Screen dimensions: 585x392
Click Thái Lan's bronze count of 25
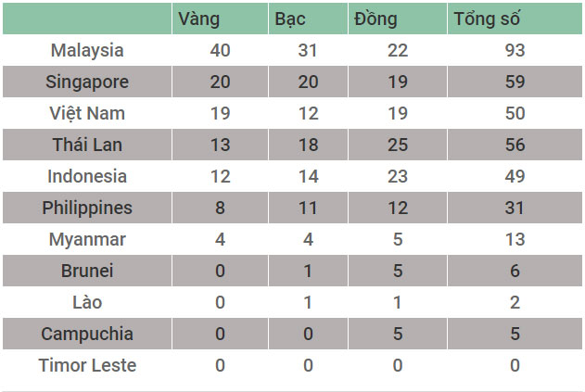[x=398, y=145]
